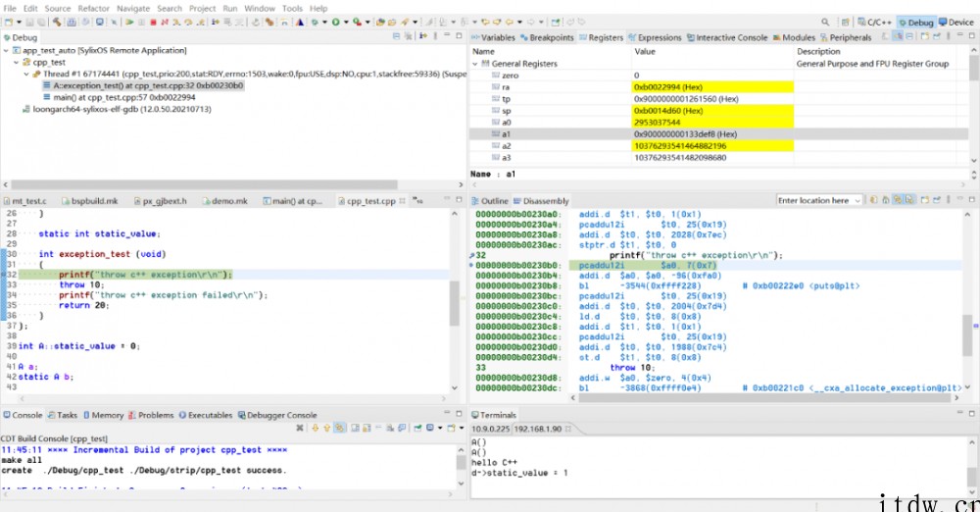Click the console down arrow navigation icon
The height and width of the screenshot is (512, 980).
click(x=315, y=428)
